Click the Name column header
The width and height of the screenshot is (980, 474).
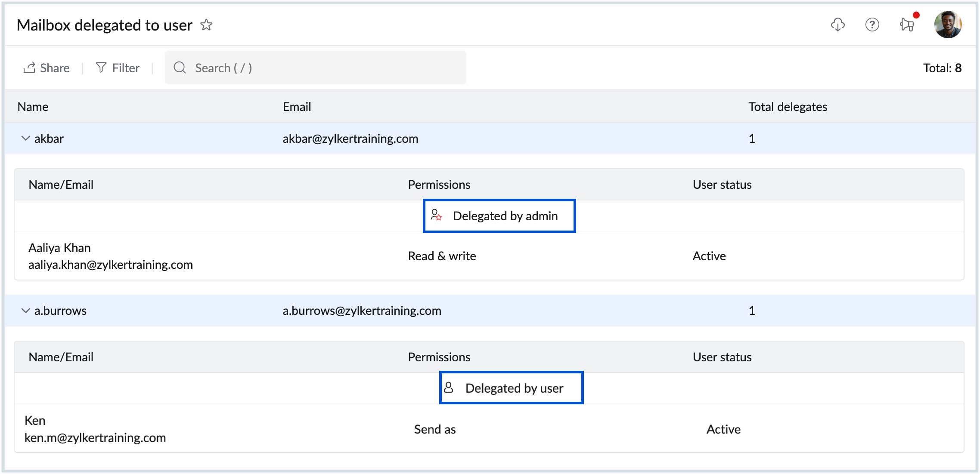[x=33, y=107]
